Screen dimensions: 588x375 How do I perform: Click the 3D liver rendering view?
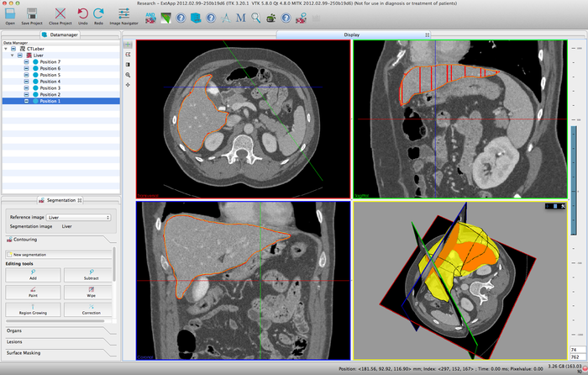pyautogui.click(x=460, y=281)
